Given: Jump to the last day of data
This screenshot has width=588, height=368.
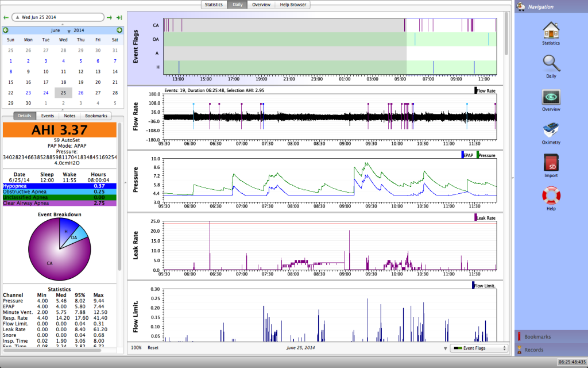Looking at the screenshot, I should tap(119, 18).
